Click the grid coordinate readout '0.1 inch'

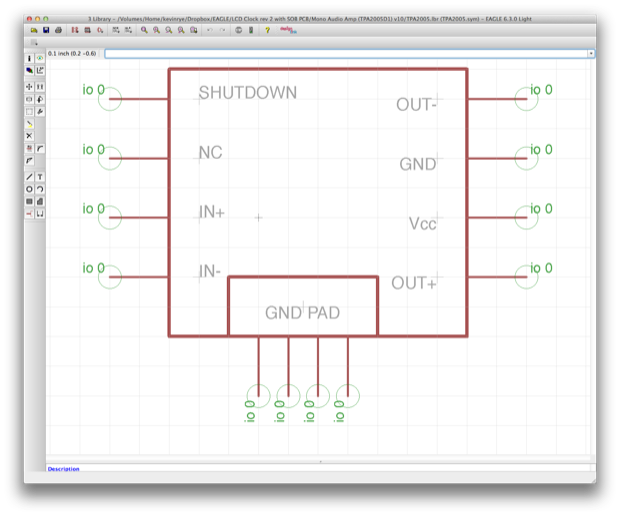point(72,53)
